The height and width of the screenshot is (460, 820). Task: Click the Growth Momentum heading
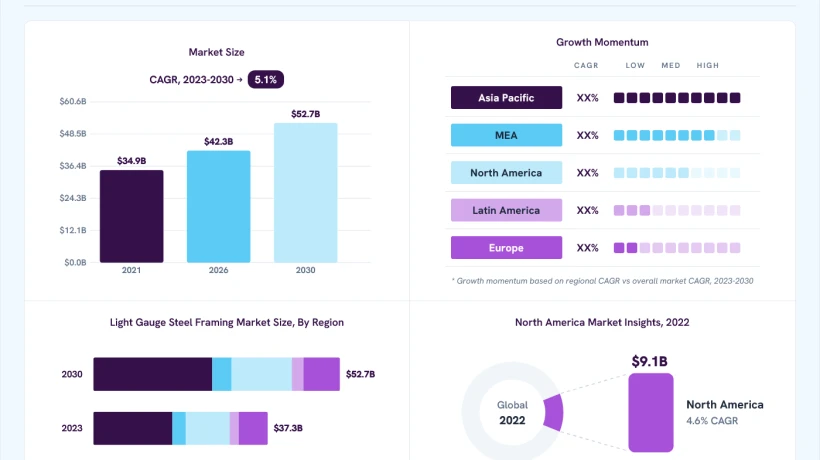602,42
